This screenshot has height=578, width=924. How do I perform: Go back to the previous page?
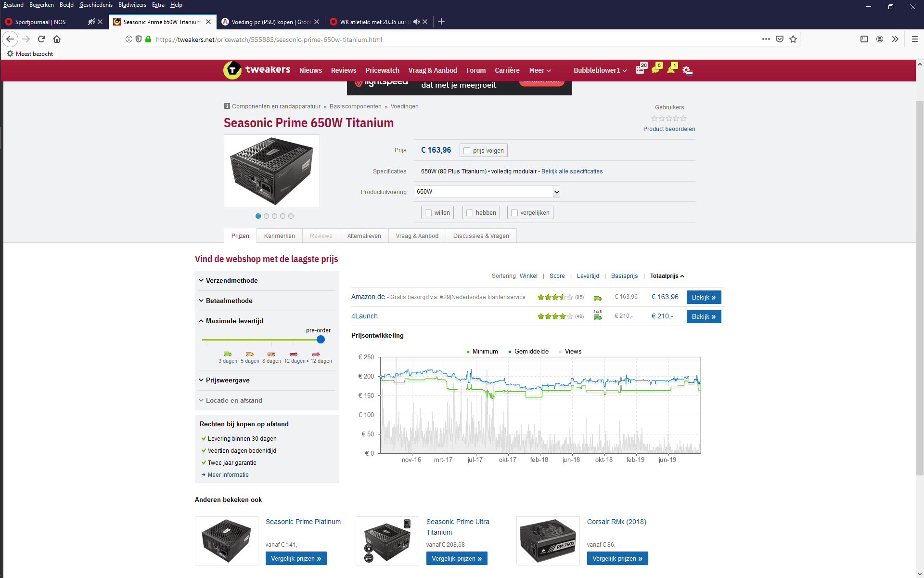pos(10,39)
